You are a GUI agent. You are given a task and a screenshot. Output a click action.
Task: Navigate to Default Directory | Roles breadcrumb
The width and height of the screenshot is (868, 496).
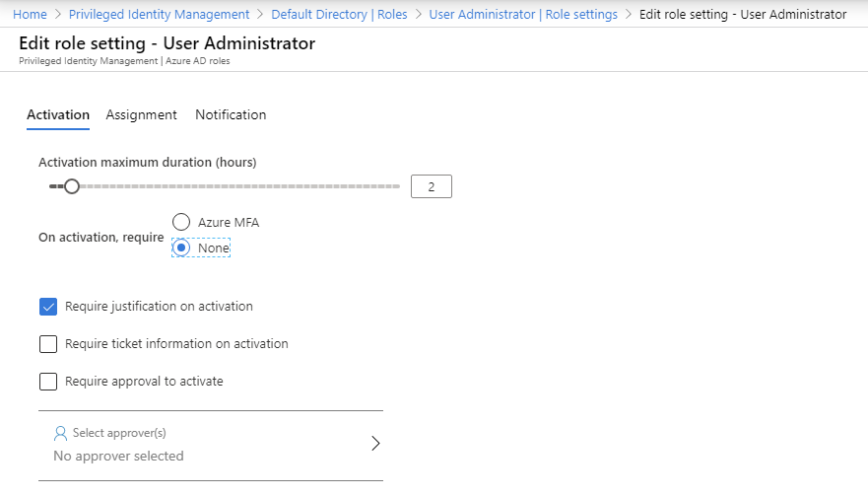(339, 15)
